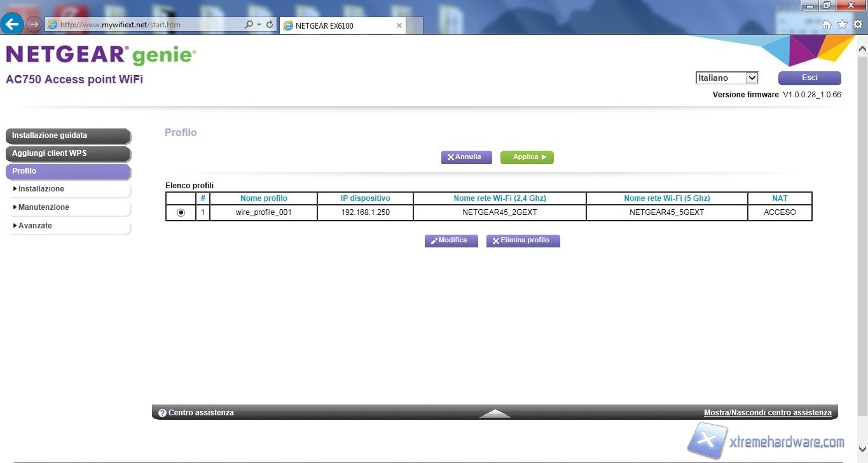Click the browser address bar URL field

coord(146,25)
